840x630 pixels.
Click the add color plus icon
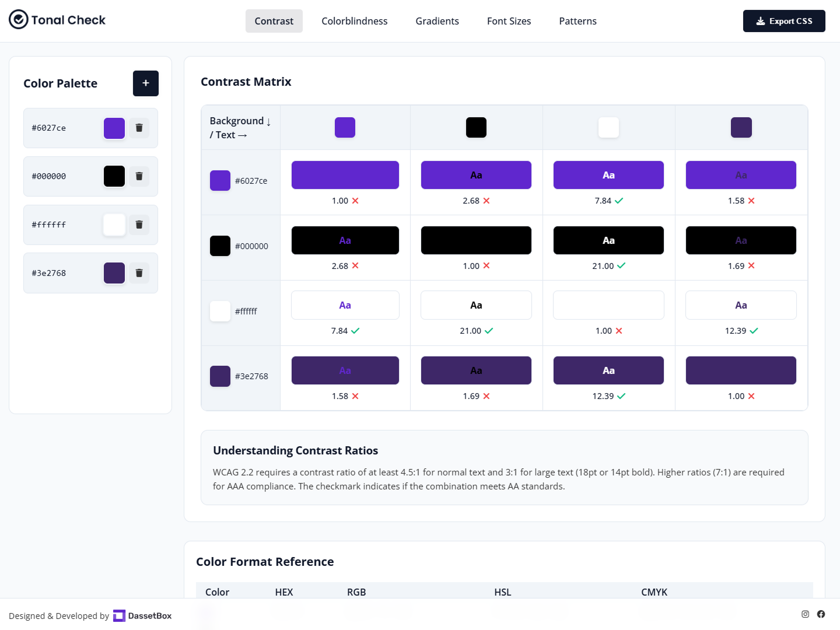(x=145, y=83)
